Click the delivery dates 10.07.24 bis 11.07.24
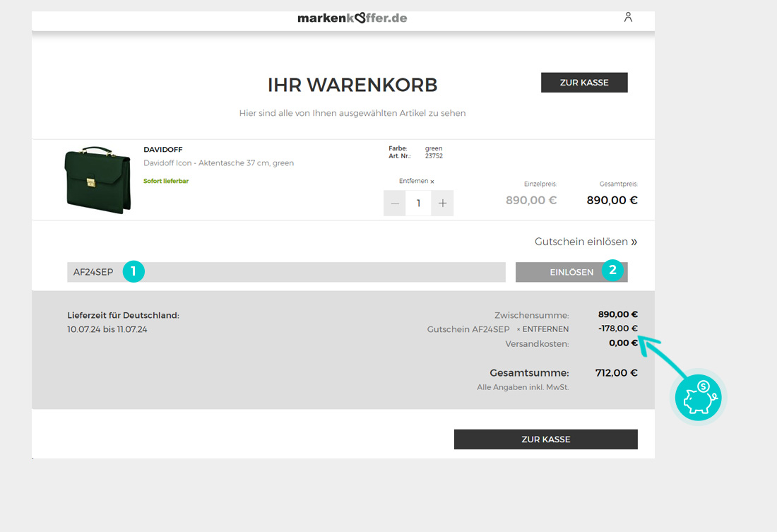Image resolution: width=777 pixels, height=532 pixels. pos(107,329)
